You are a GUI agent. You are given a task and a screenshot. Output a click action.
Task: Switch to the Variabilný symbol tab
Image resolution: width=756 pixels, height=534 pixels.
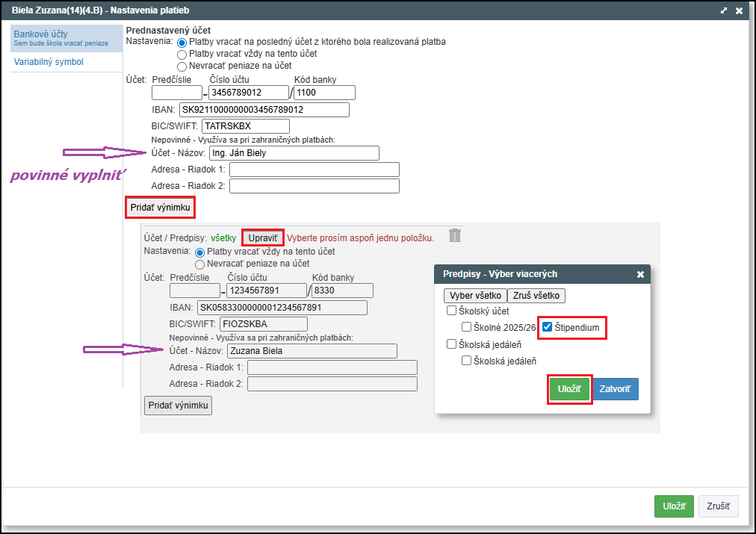coord(49,62)
